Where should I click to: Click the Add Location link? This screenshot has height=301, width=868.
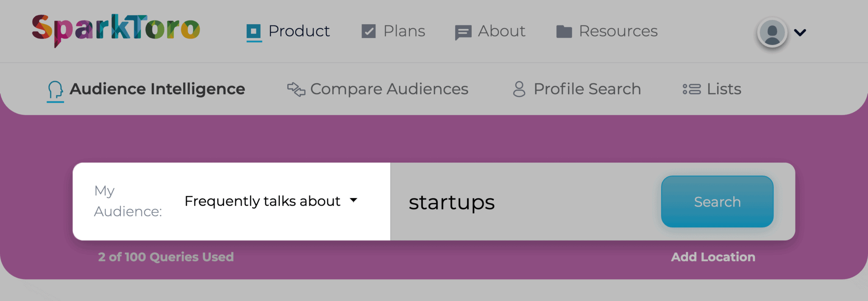pyautogui.click(x=712, y=257)
